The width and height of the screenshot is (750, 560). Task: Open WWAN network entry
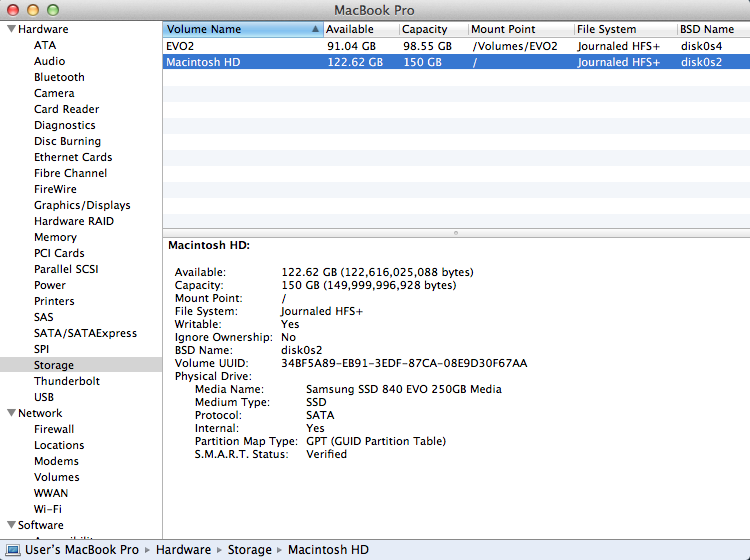coord(51,493)
